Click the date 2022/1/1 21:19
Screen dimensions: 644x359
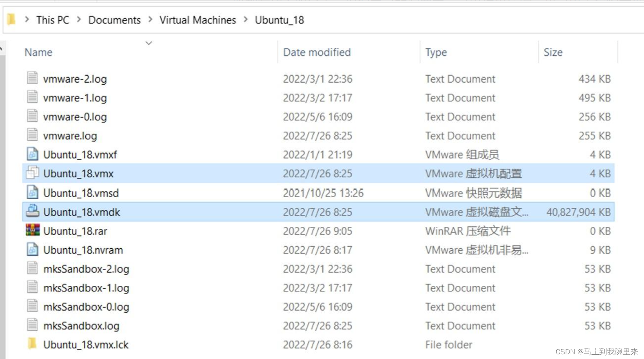point(318,155)
